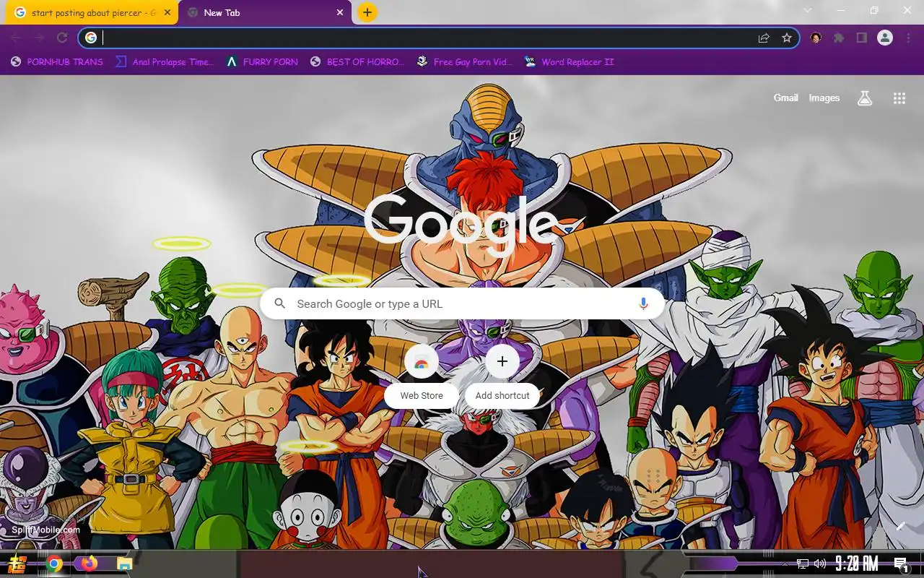The width and height of the screenshot is (924, 578).
Task: Open the 'BEST OF HORRO...' bookmark
Action: 357,62
